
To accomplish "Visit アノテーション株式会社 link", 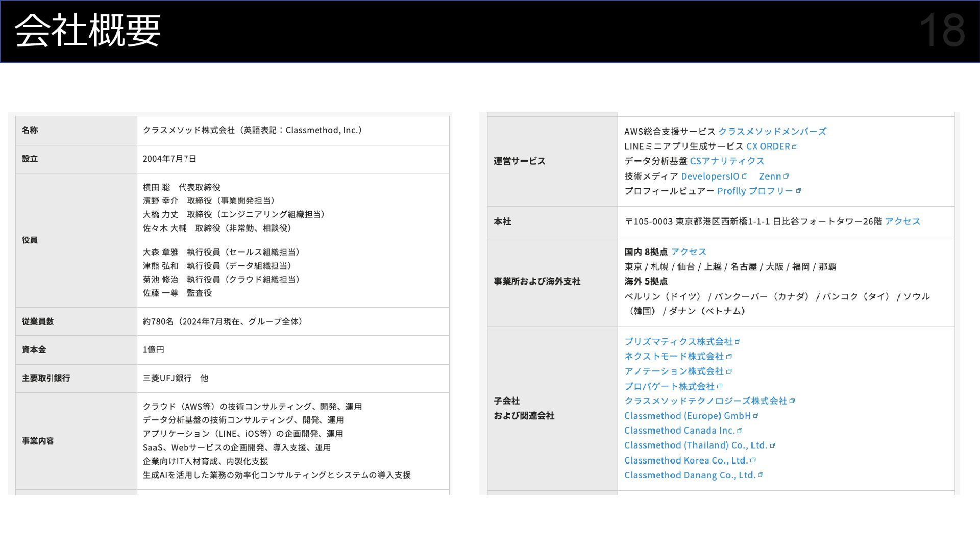I will click(x=674, y=371).
